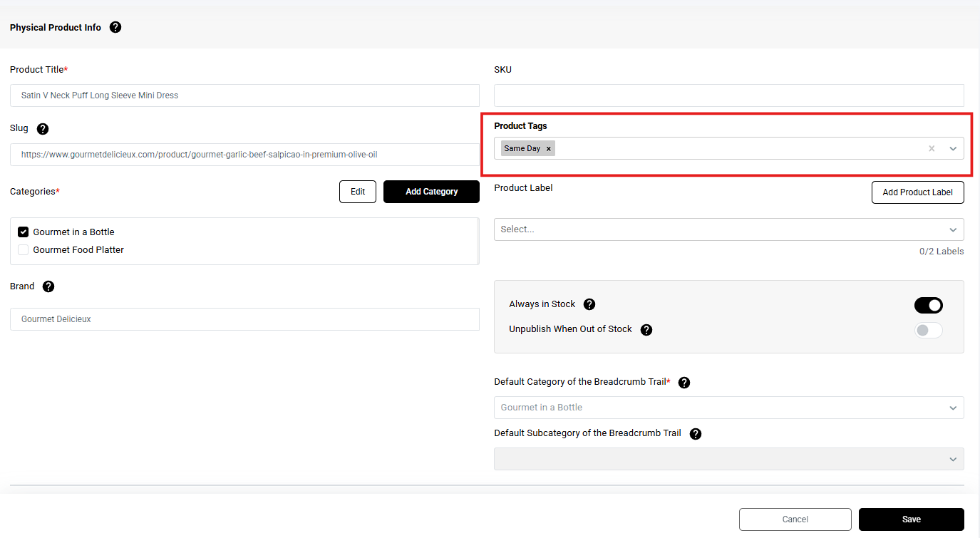Image resolution: width=980 pixels, height=538 pixels.
Task: Click help icon beside Physical Product Info
Action: point(115,27)
